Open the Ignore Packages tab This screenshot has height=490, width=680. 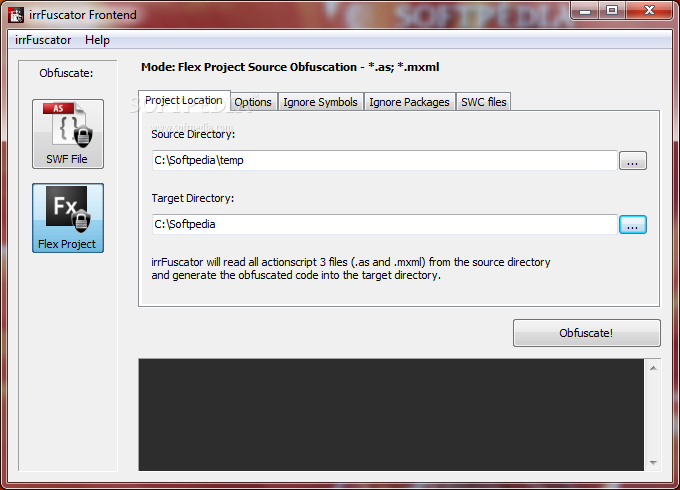409,102
